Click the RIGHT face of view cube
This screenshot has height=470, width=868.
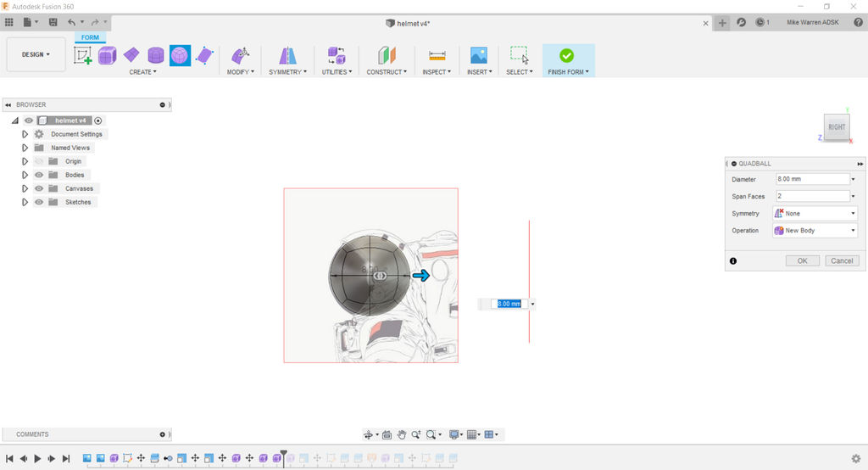tap(837, 127)
